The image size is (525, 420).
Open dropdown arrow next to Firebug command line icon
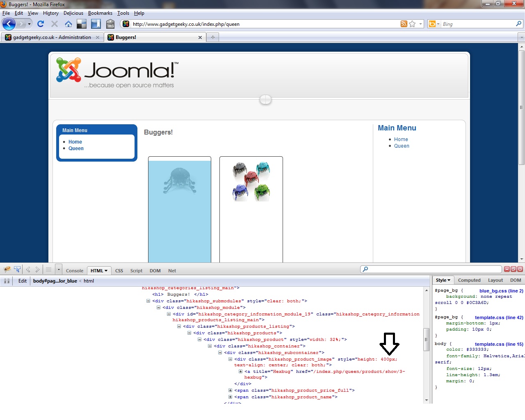pyautogui.click(x=59, y=269)
